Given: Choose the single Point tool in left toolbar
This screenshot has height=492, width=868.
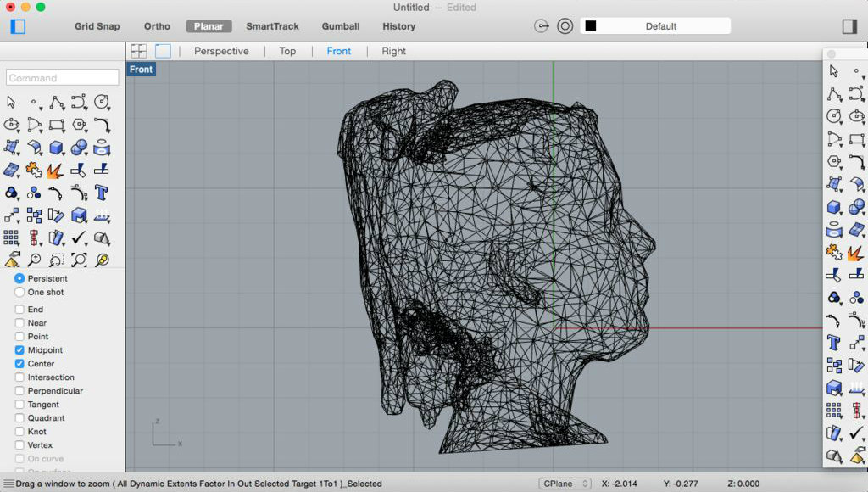Looking at the screenshot, I should point(34,103).
